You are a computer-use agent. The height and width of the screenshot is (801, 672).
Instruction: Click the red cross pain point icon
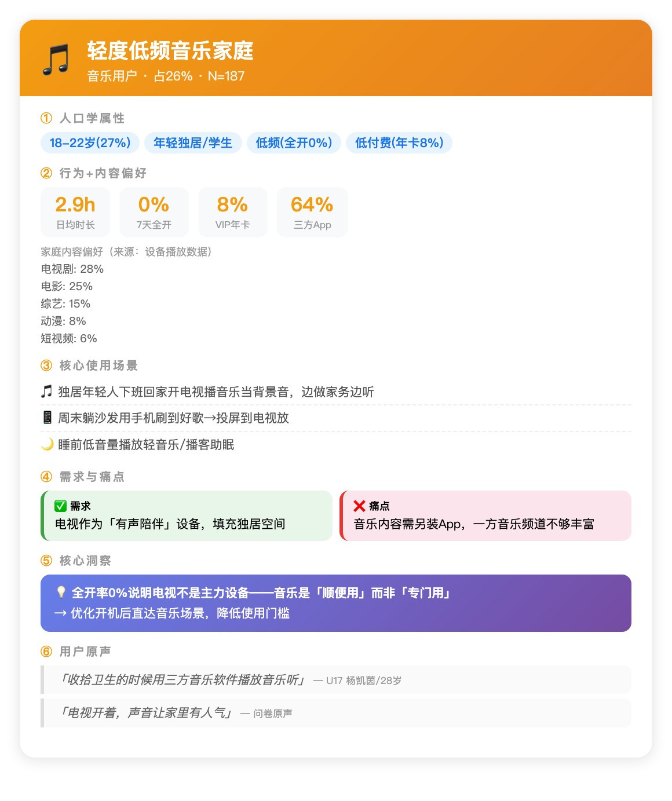tap(359, 506)
